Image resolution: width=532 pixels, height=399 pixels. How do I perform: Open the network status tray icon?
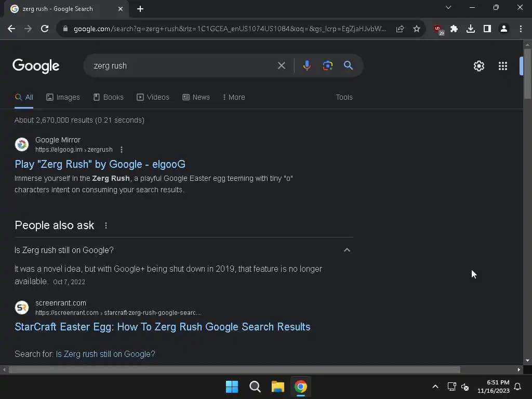click(x=451, y=387)
